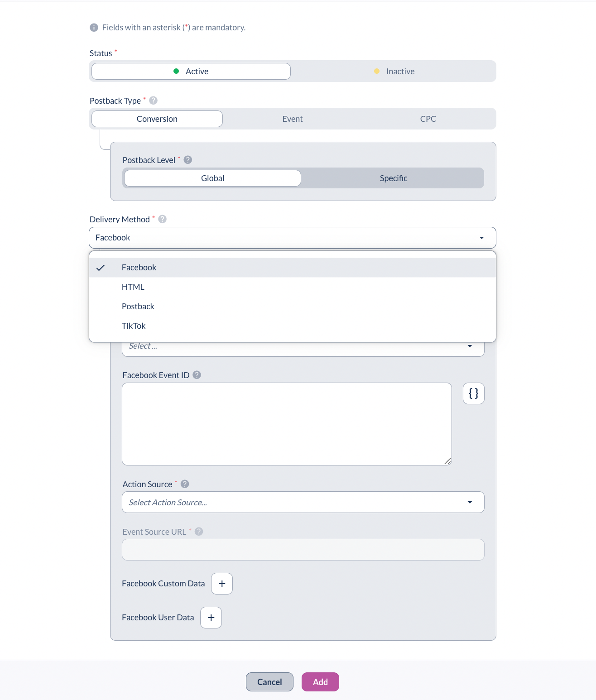This screenshot has width=596, height=700.
Task: Click the Postback Level help icon
Action: [188, 160]
